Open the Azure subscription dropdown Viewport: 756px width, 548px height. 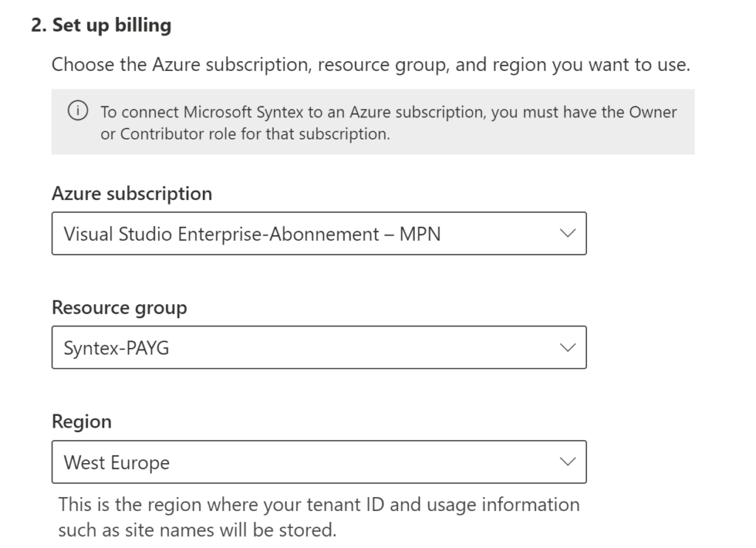319,233
